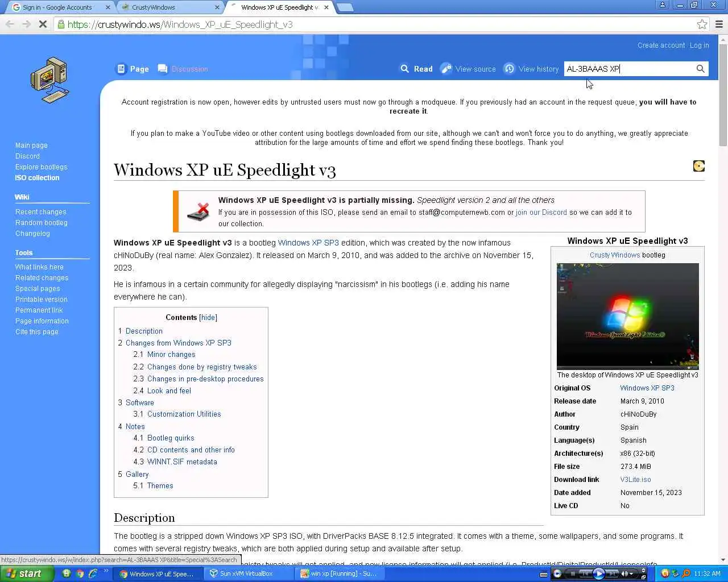Click the taskbar clock showing 11:32 AM

pyautogui.click(x=707, y=573)
